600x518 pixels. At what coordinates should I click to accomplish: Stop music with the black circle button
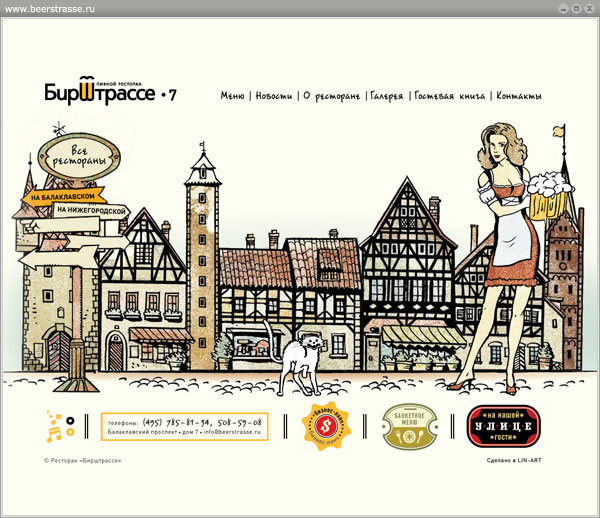coord(70,421)
